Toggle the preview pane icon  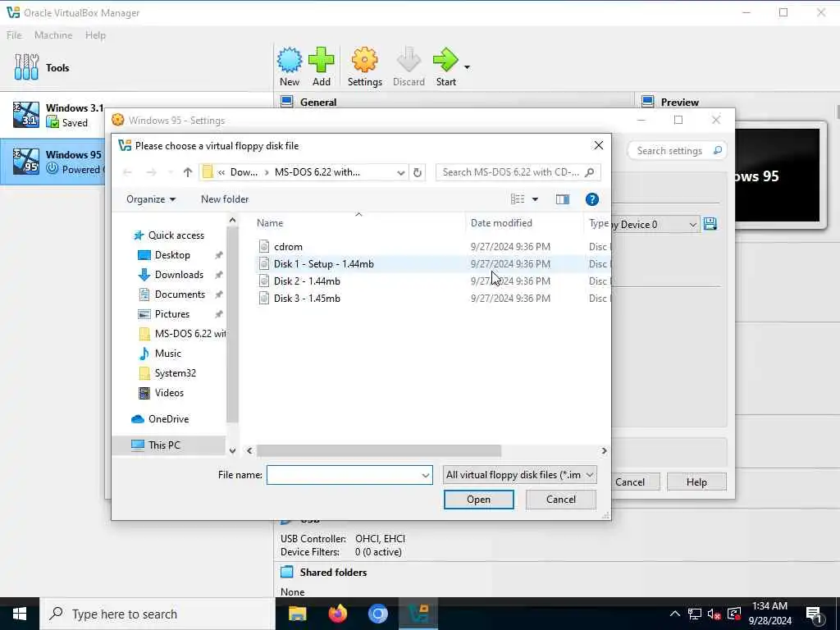pos(563,199)
